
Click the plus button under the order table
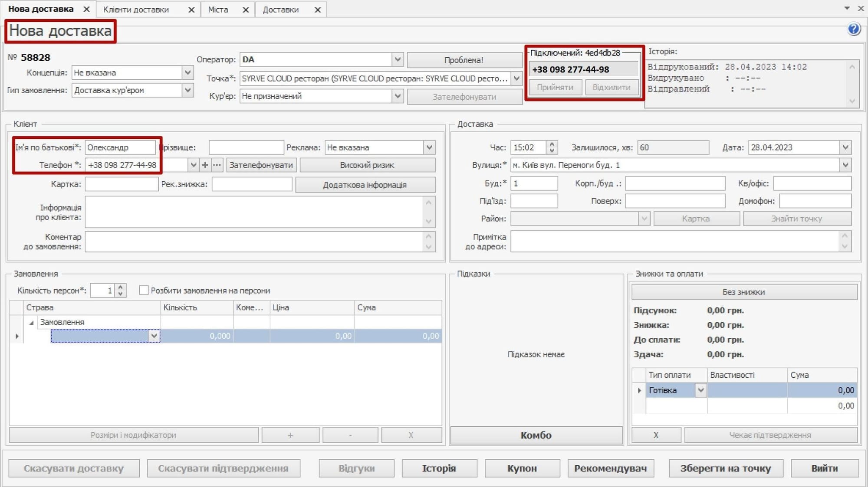[x=290, y=435]
